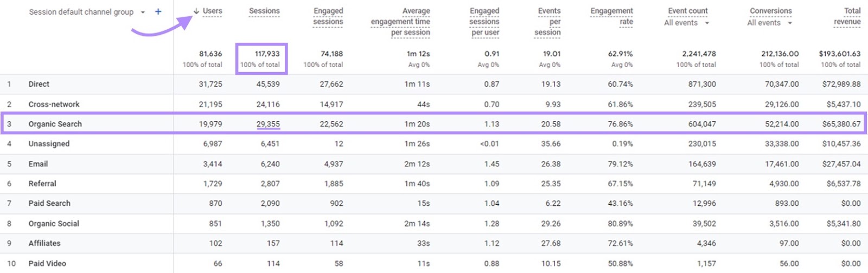Select the Unassigned channel row
The height and width of the screenshot is (273, 868).
[434, 144]
